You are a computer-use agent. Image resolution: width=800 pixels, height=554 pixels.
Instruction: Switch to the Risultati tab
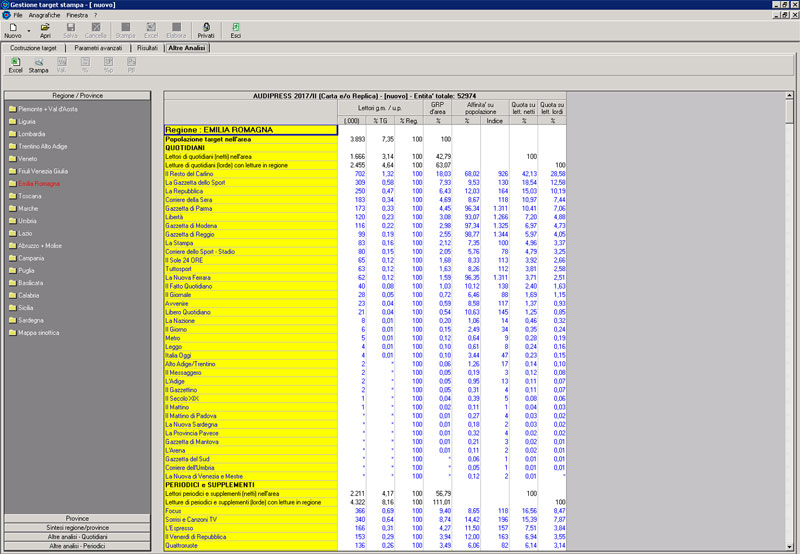point(147,47)
